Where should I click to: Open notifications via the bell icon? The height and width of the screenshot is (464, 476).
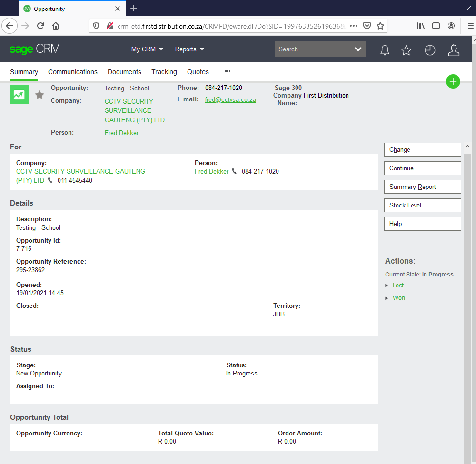[385, 49]
